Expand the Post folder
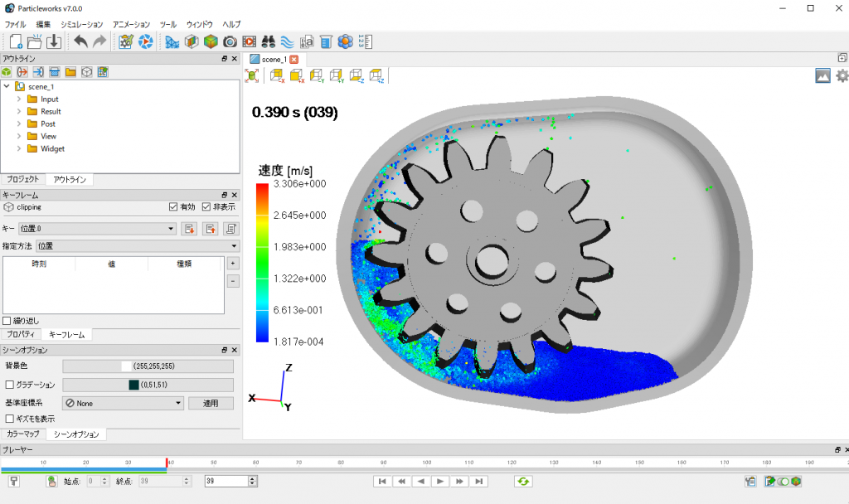Screen dimensions: 849x504 point(19,124)
